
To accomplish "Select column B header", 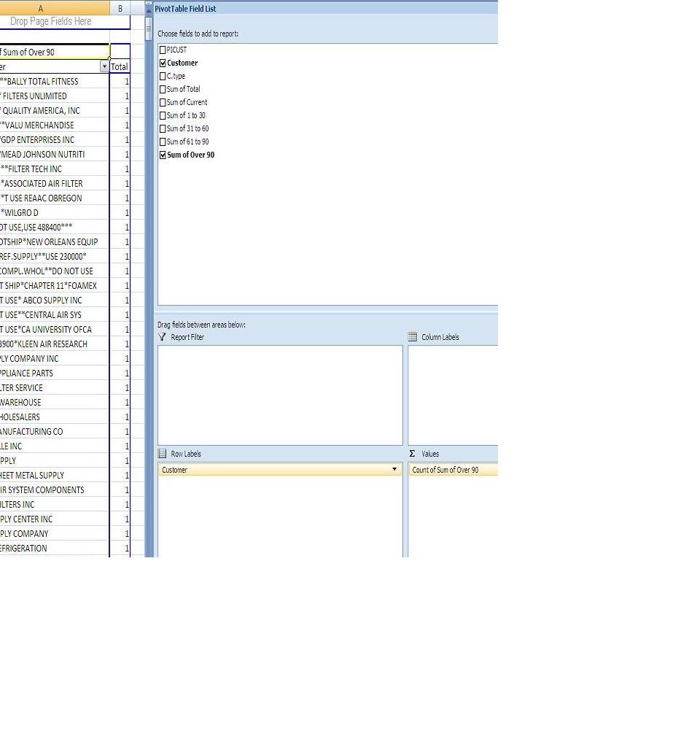I will click(120, 8).
